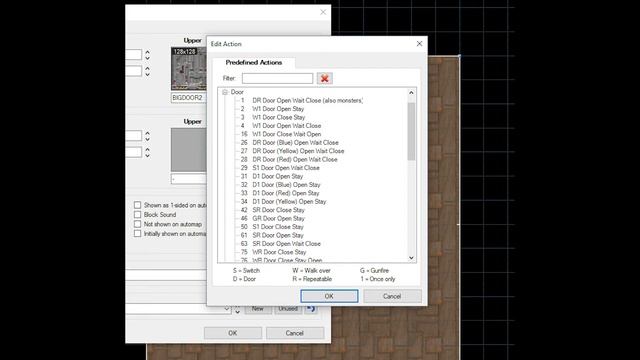Select the Predefined Actions tab

point(253,62)
